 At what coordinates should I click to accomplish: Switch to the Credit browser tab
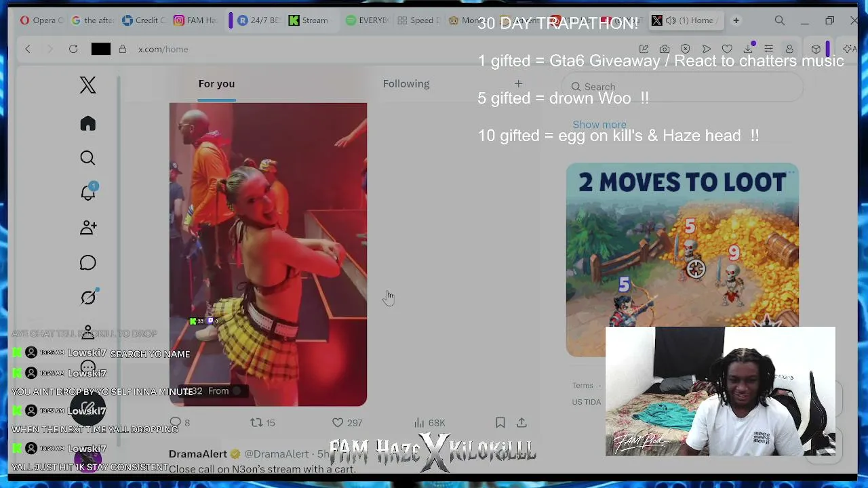[144, 20]
